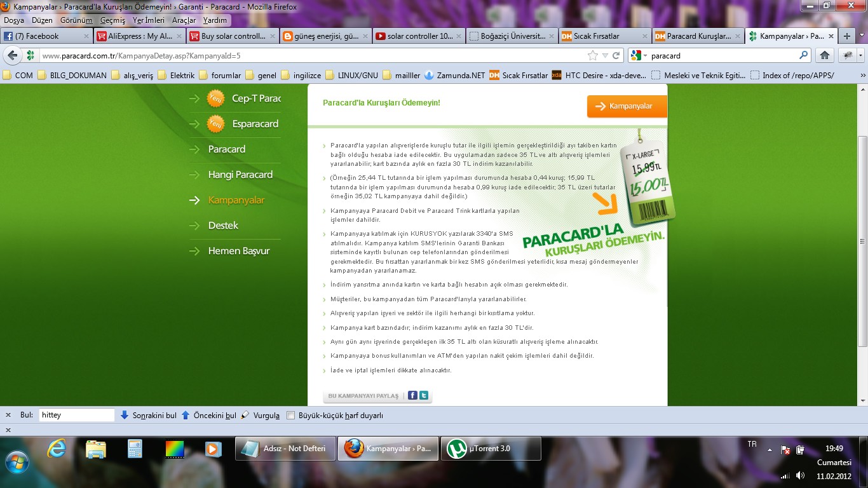Switch to the Sıcak Fırsatlar tab
This screenshot has width=868, height=488.
(x=604, y=36)
